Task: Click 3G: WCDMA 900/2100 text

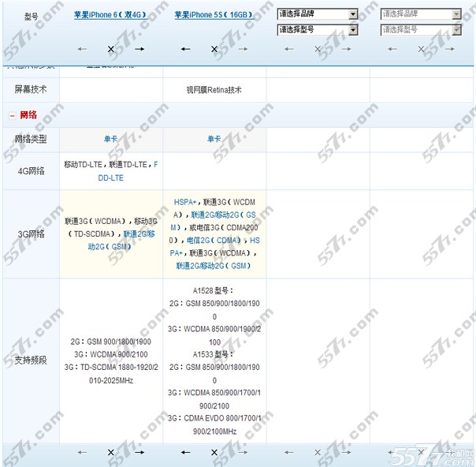Action: 111,354
